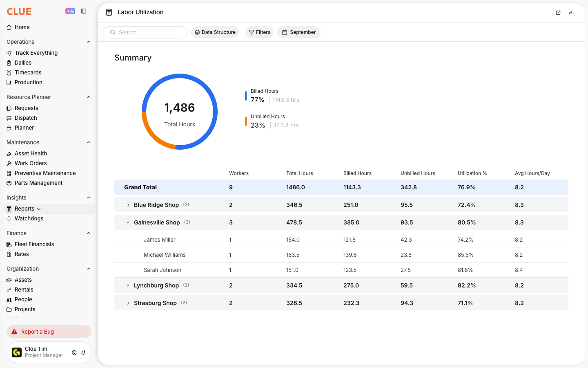This screenshot has height=368, width=588.
Task: Open the September date picker
Action: point(298,32)
